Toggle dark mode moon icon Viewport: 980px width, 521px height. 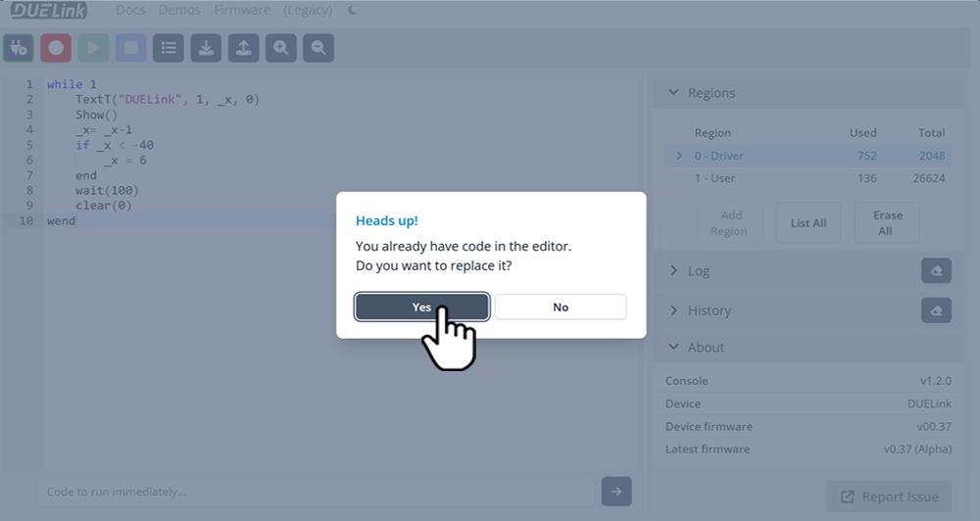[352, 11]
